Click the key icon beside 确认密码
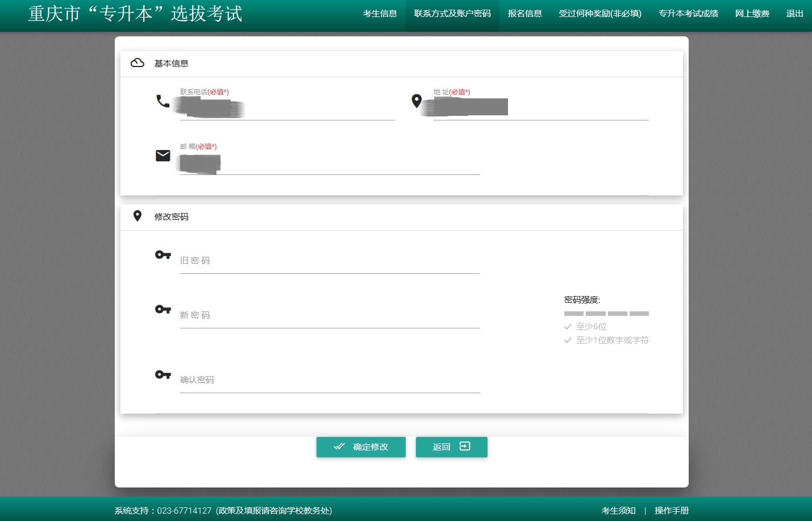The image size is (812, 521). (x=163, y=374)
